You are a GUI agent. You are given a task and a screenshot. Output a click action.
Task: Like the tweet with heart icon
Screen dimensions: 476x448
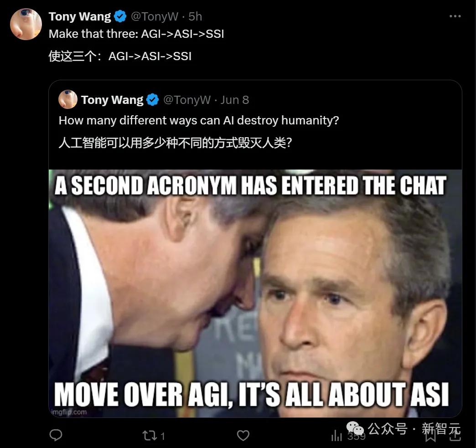pos(243,436)
